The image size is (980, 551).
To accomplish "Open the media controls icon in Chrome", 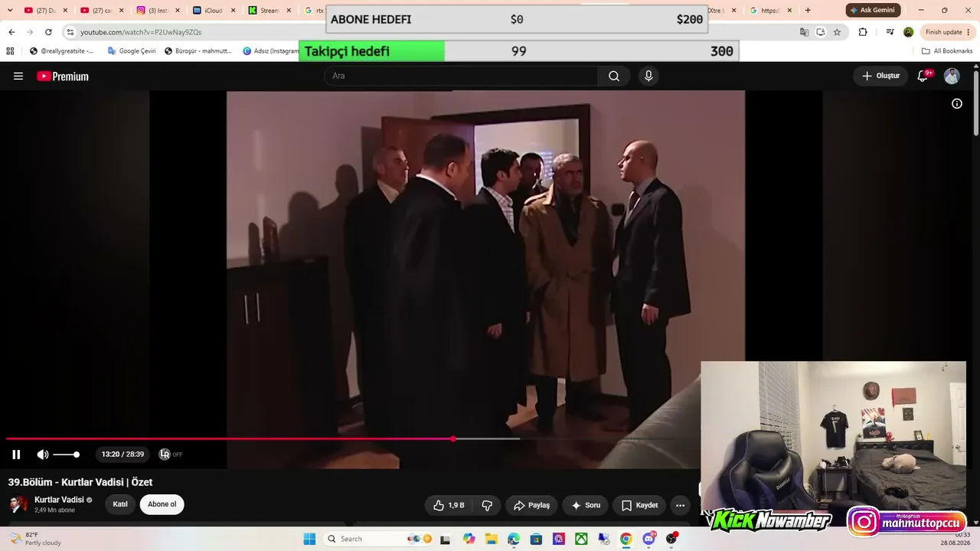I will coord(890,32).
